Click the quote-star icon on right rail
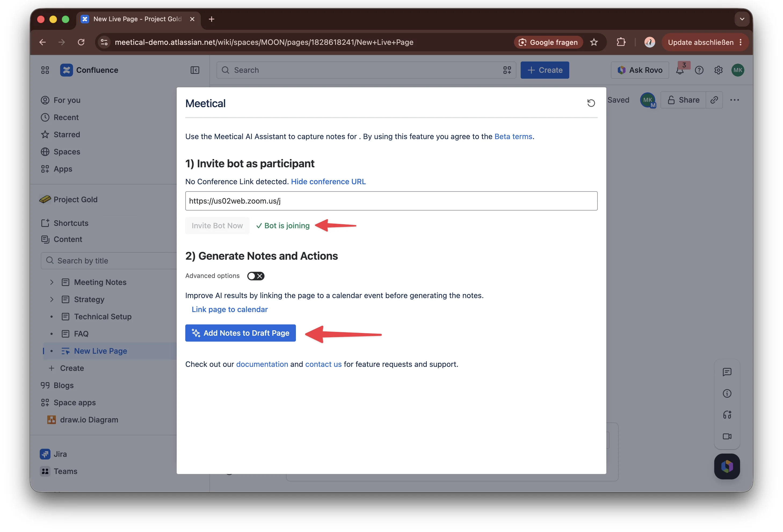The image size is (783, 532). [727, 415]
